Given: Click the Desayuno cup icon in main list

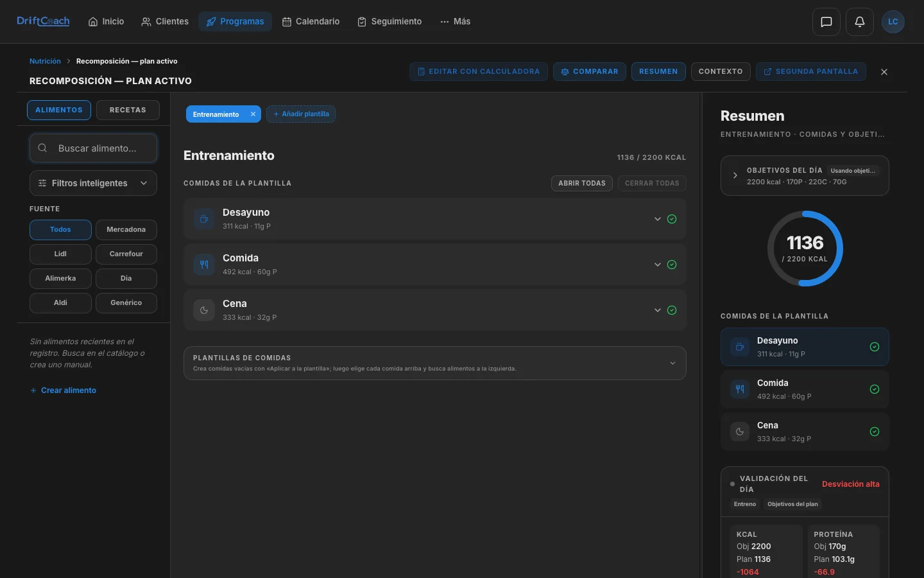Looking at the screenshot, I should pyautogui.click(x=204, y=219).
